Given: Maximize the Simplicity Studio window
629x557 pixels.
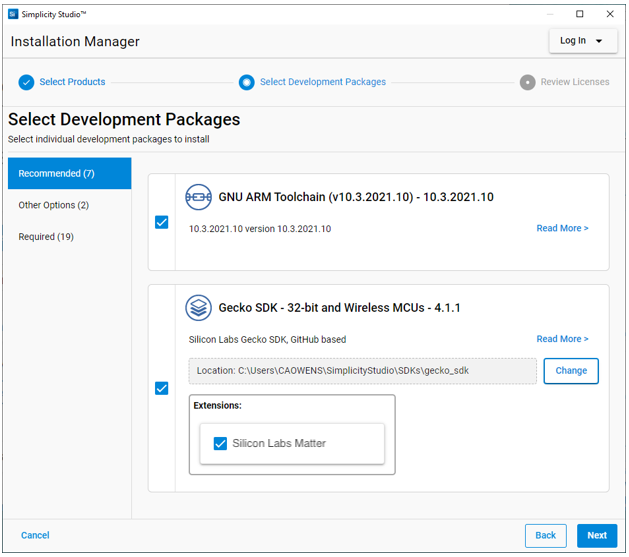Looking at the screenshot, I should [579, 14].
